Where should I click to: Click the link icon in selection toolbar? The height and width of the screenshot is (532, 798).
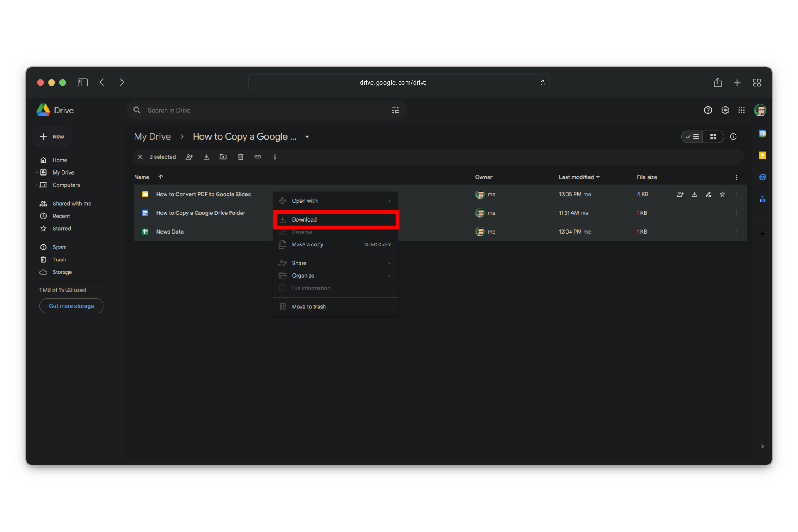(258, 157)
